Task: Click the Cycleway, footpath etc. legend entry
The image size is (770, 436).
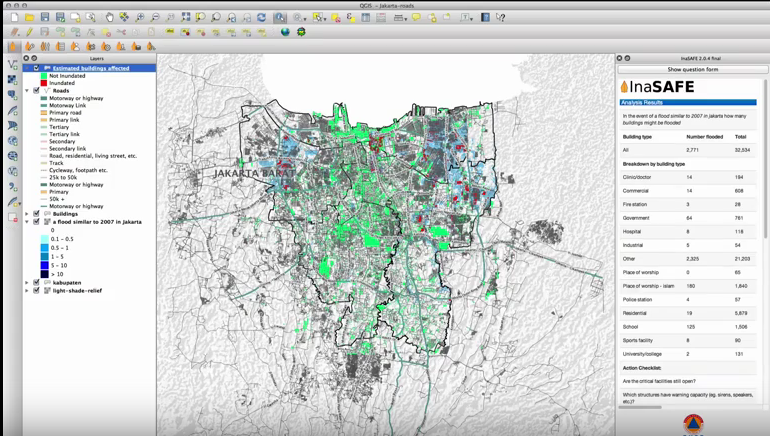Action: (78, 170)
